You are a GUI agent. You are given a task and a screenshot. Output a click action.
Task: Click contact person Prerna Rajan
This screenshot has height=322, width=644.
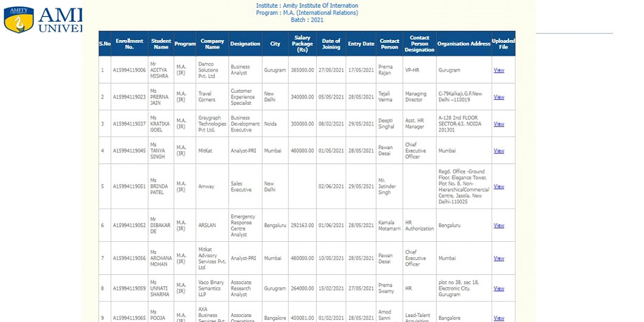[386, 70]
